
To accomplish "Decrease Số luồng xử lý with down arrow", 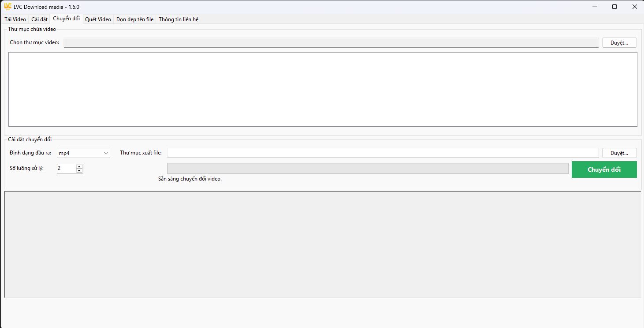I will (79, 171).
